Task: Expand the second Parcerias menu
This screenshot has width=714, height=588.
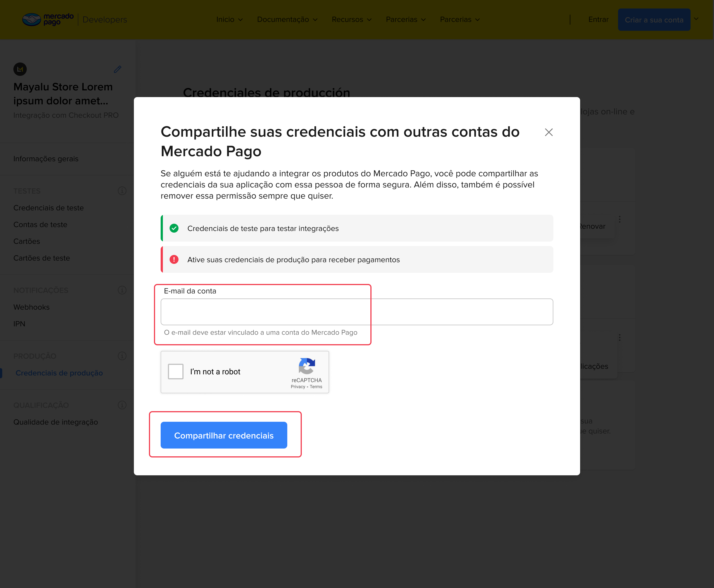Action: (460, 20)
